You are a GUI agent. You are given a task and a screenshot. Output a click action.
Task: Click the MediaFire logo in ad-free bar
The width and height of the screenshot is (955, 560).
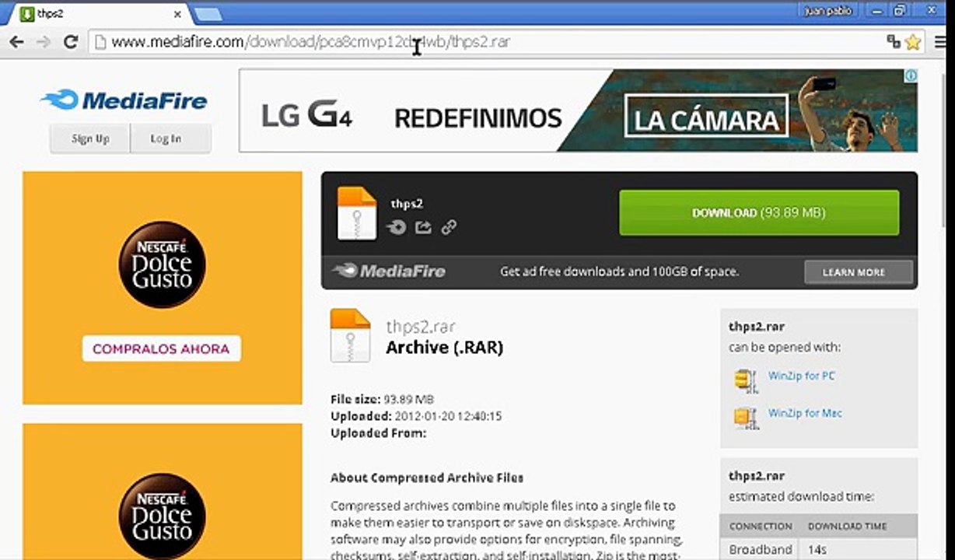point(389,271)
